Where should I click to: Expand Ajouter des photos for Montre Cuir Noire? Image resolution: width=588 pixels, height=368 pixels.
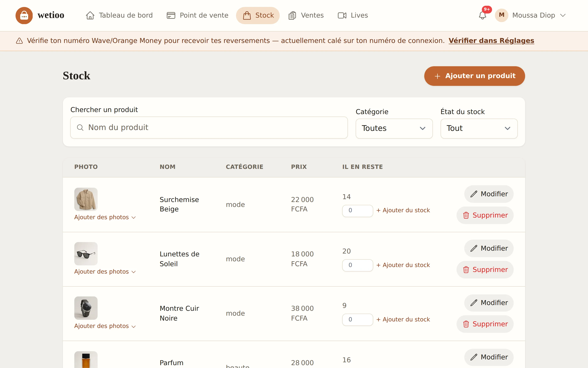[105, 326]
